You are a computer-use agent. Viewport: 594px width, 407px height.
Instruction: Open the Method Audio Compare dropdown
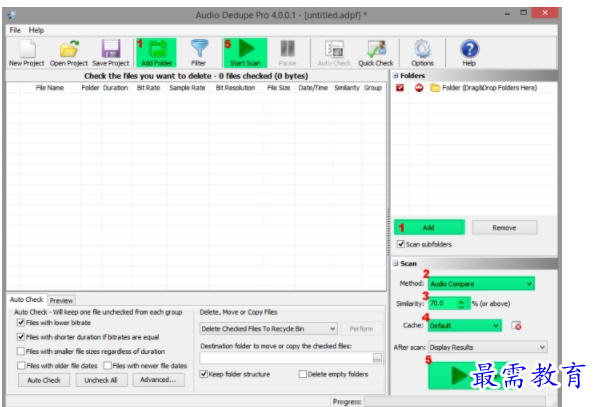[481, 283]
